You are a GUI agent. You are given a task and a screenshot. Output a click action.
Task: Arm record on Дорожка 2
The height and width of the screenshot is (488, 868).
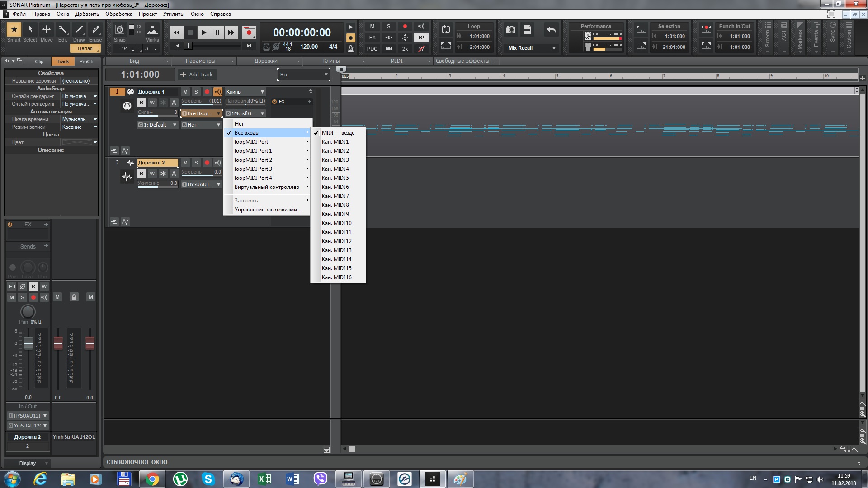point(207,163)
